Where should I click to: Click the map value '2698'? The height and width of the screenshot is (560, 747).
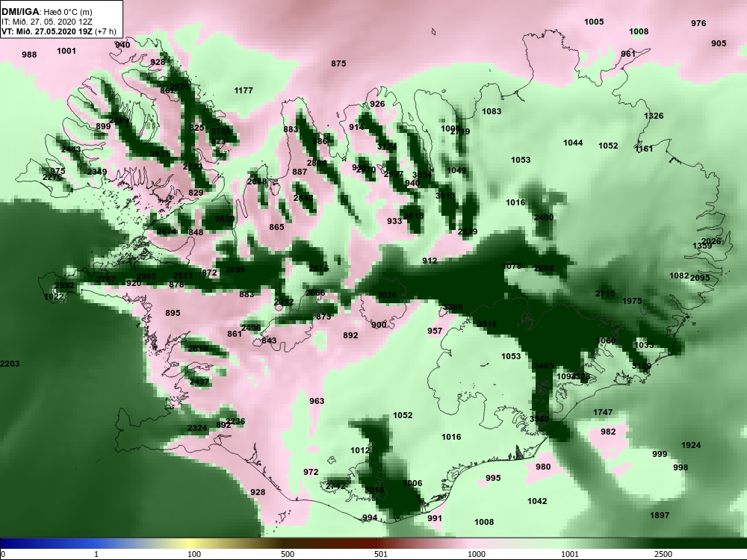tap(544, 268)
